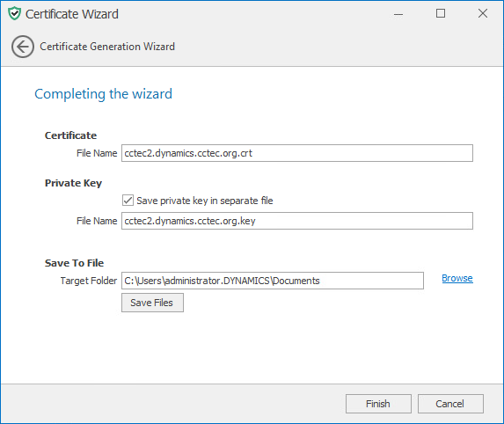Viewport: 504px width, 424px height.
Task: Click the 'Certificate Wizard' title bar text
Action: click(x=71, y=14)
